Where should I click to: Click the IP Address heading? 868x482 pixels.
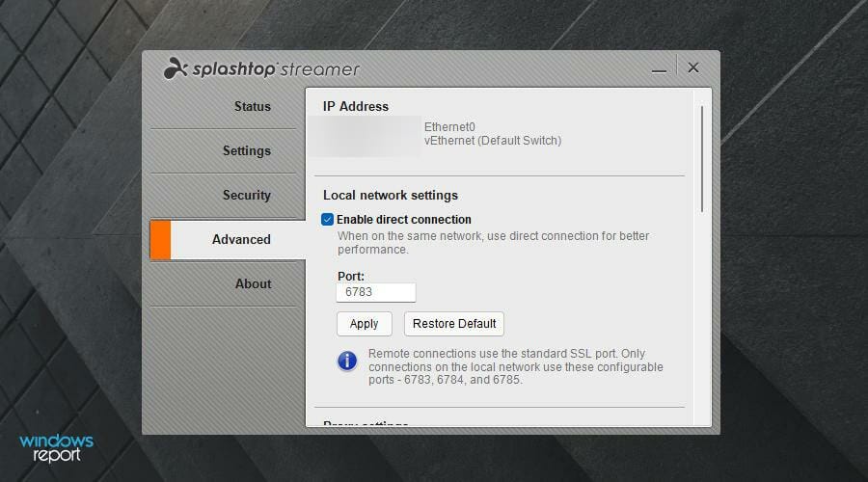[356, 106]
